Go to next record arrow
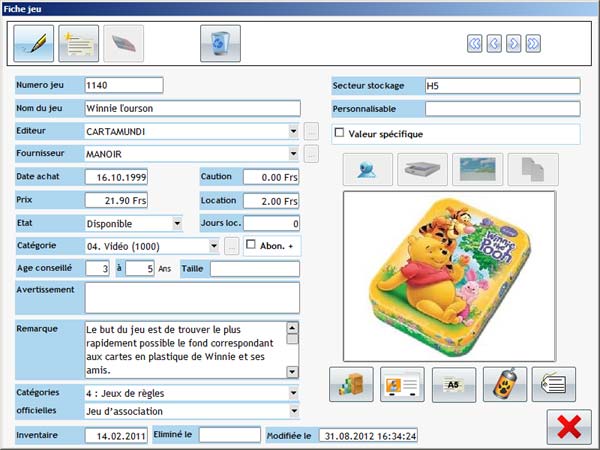Screen dimensions: 600x450 (514, 44)
